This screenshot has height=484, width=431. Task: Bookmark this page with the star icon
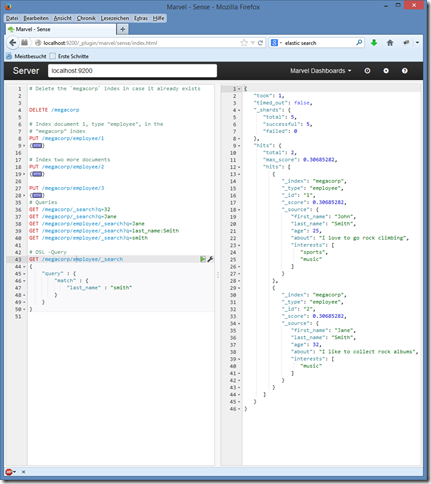tap(244, 43)
